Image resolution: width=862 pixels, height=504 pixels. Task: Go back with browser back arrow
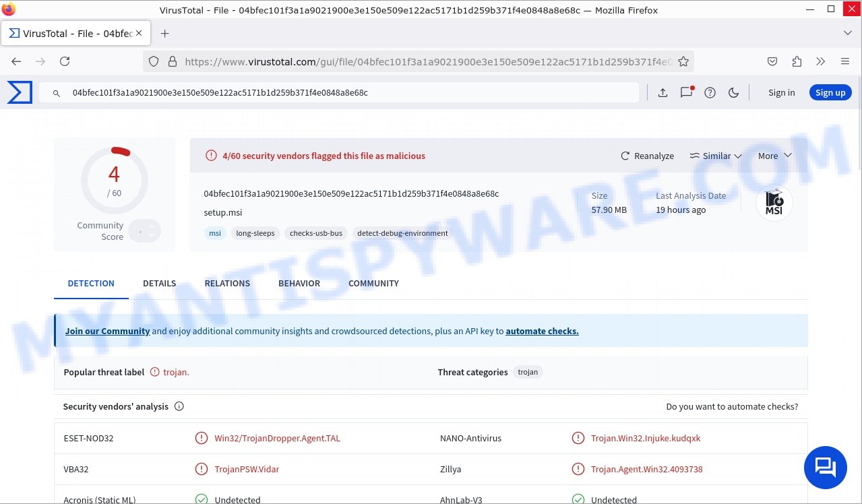(x=16, y=61)
